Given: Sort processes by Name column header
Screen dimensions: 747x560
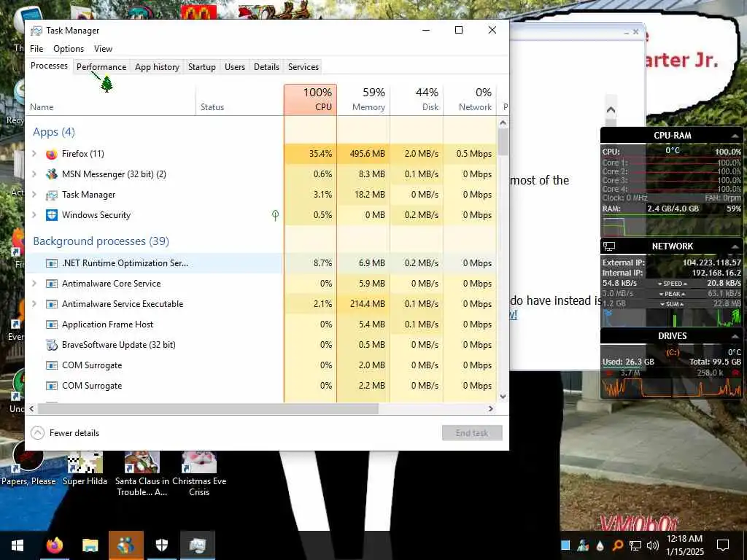Looking at the screenshot, I should (111, 99).
